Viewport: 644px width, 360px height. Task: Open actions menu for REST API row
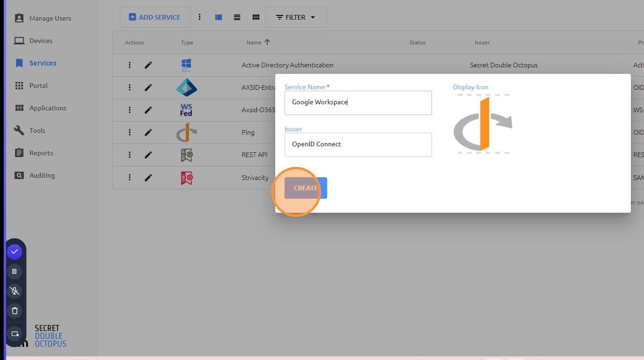point(130,155)
